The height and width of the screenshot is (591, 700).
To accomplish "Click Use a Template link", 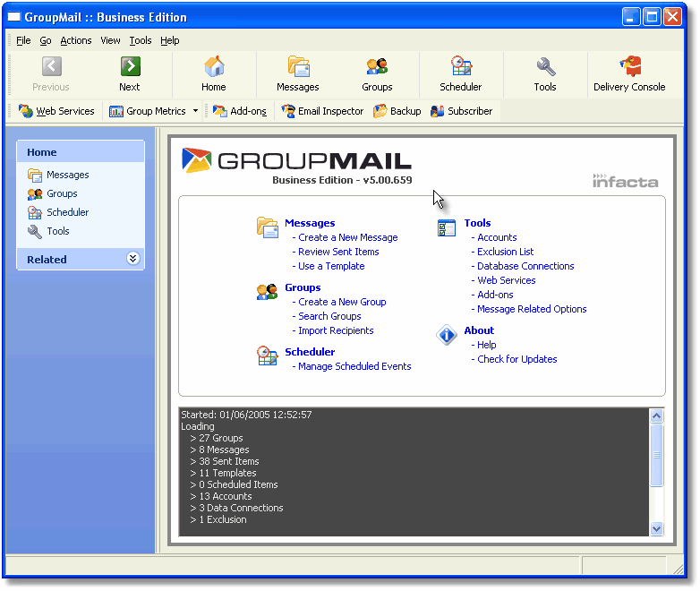I will point(331,266).
